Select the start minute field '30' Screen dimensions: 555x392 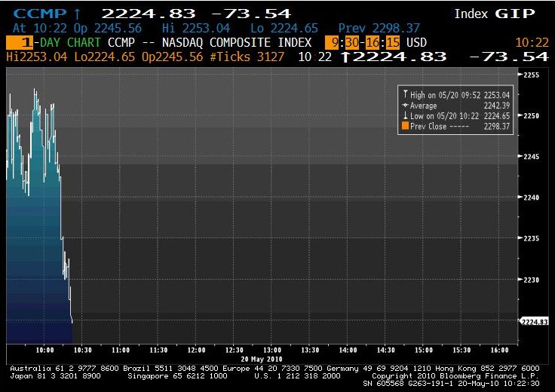[352, 43]
